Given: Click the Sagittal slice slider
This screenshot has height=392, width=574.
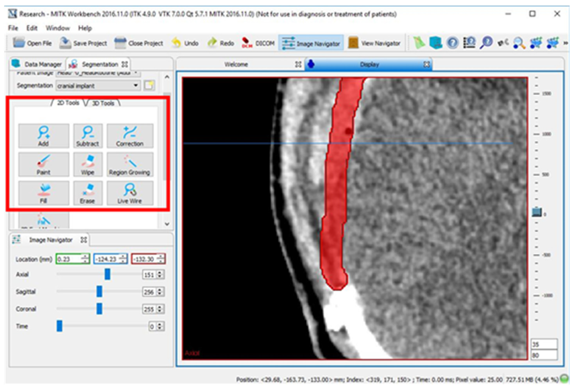Looking at the screenshot, I should [x=99, y=291].
